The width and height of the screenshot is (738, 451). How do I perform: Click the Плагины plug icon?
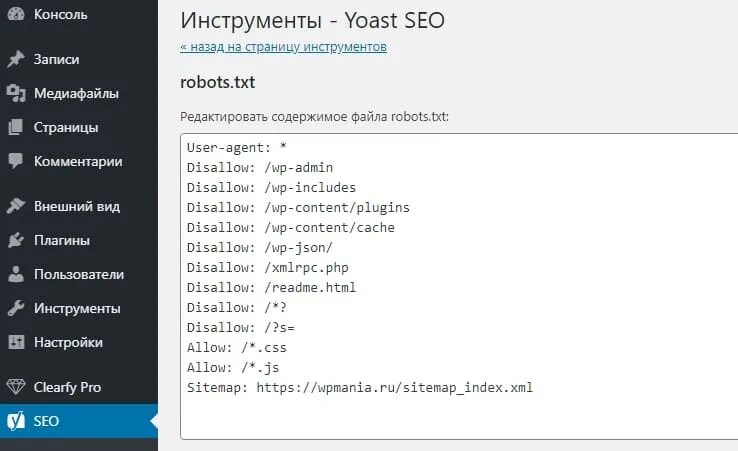tap(15, 240)
